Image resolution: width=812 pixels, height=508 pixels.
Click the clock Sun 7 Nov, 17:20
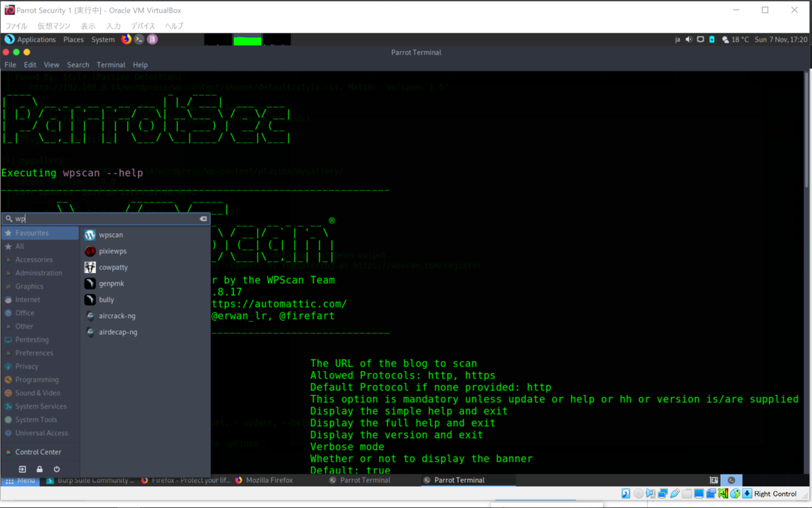[x=781, y=39]
